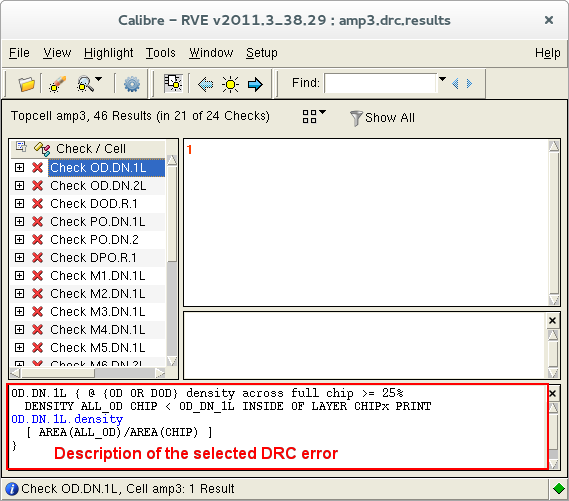This screenshot has height=501, width=569.
Task: Click Find next small right arrow
Action: coord(469,84)
